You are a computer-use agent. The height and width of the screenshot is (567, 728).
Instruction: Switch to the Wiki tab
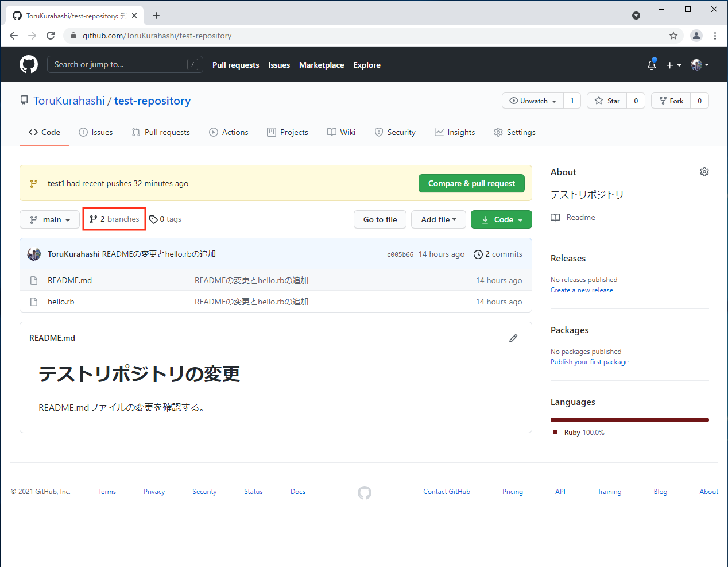click(342, 132)
